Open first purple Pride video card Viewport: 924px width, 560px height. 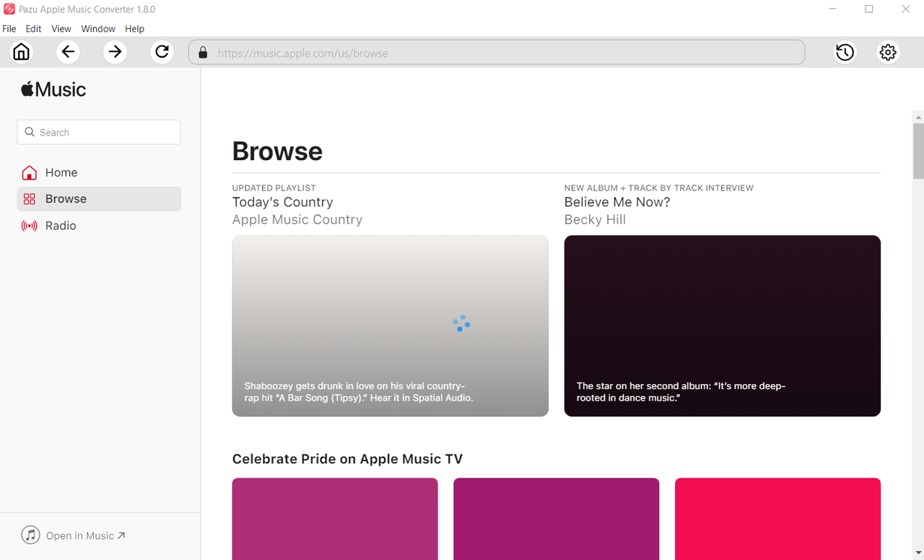(x=335, y=519)
